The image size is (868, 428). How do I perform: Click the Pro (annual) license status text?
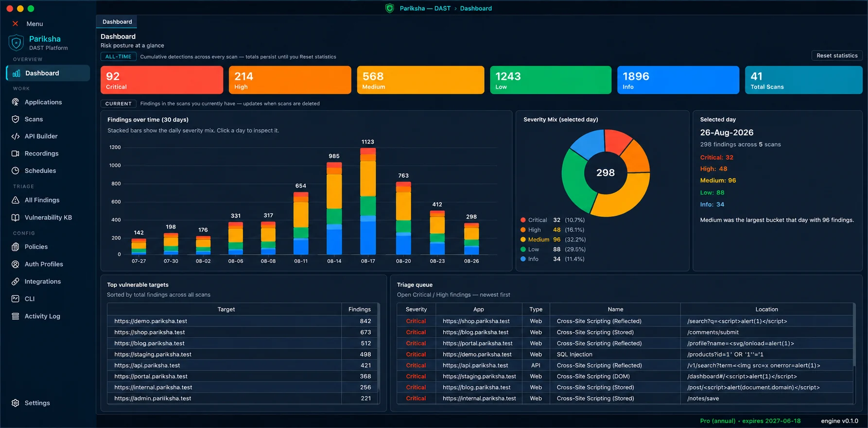750,421
